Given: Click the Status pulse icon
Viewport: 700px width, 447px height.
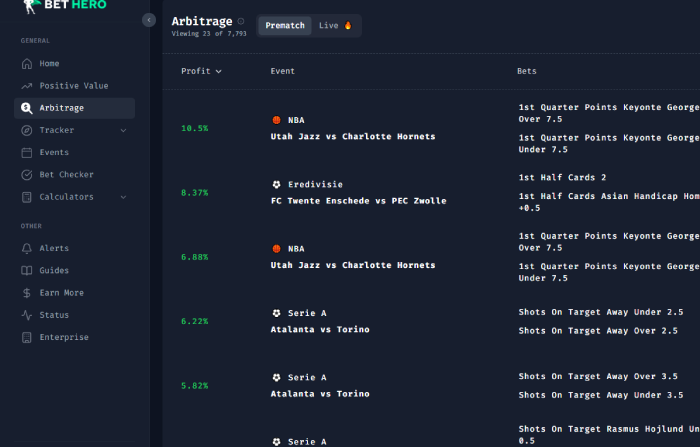Looking at the screenshot, I should 27,315.
